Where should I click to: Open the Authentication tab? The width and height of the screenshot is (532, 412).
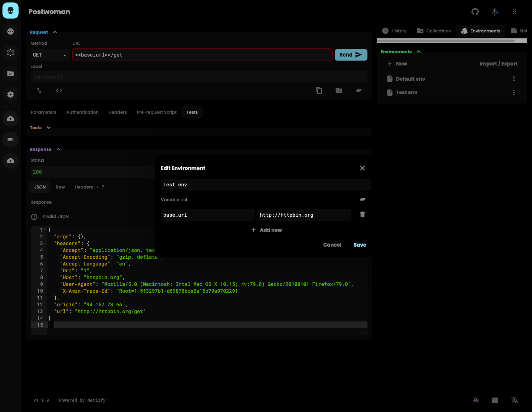[83, 112]
